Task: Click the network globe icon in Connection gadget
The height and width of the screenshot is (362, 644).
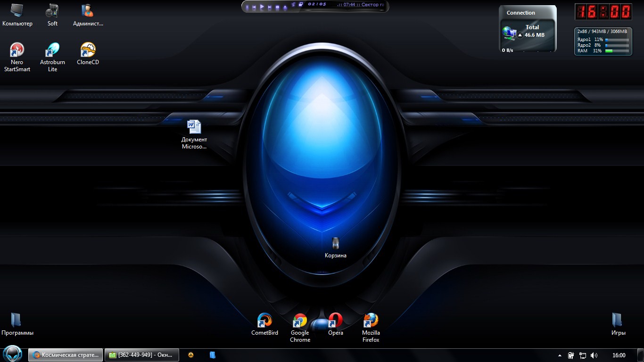Action: pos(509,33)
